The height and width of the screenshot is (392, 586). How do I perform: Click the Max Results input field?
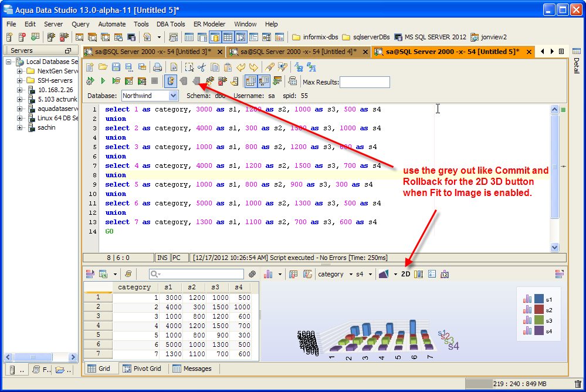click(x=365, y=82)
